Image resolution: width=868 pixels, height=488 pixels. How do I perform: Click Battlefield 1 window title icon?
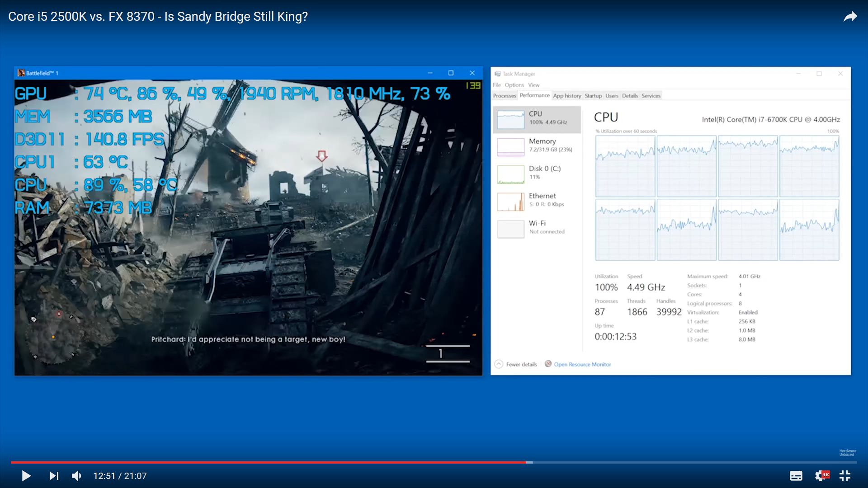point(21,73)
